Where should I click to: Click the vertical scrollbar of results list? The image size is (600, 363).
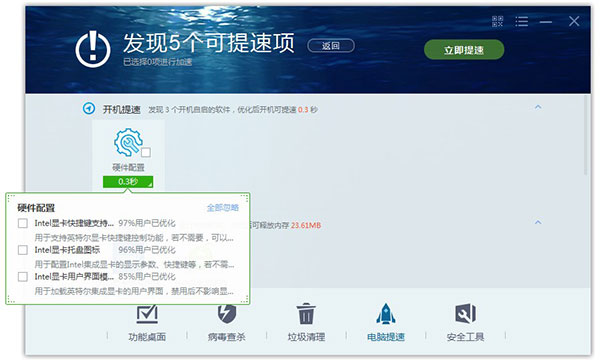coord(586,135)
